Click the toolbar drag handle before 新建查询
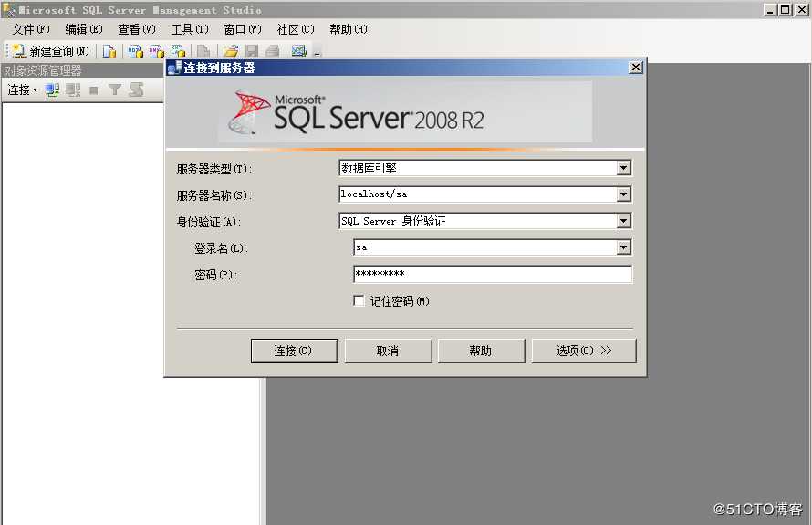Viewport: 812px width, 525px height. [x=6, y=51]
